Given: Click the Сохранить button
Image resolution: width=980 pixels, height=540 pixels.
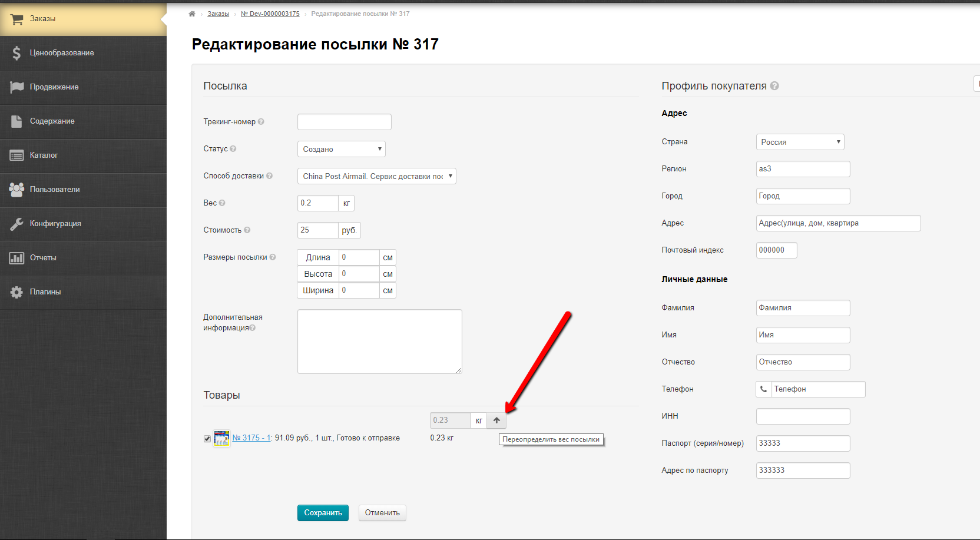Looking at the screenshot, I should coord(323,513).
